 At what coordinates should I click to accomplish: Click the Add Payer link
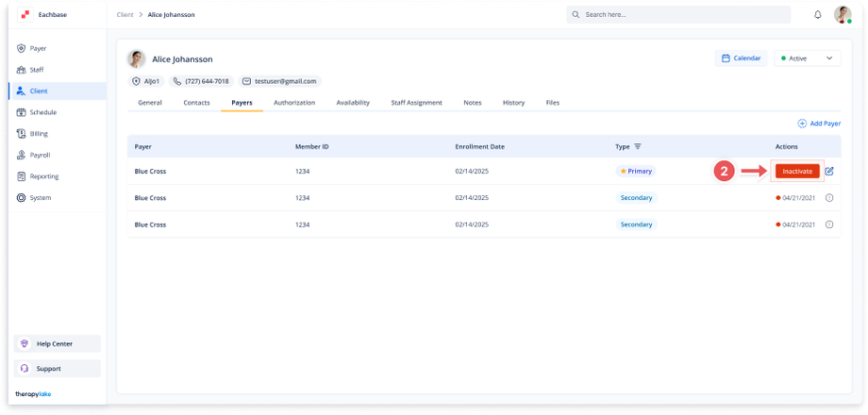(819, 124)
